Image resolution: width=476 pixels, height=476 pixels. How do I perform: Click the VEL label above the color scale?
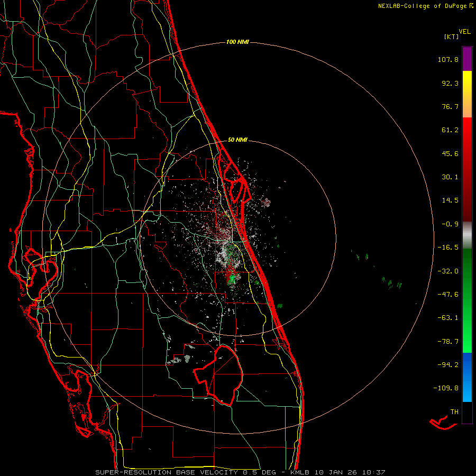[464, 31]
